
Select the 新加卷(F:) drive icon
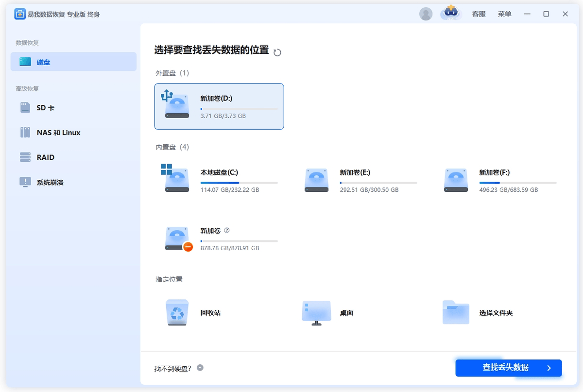(456, 180)
